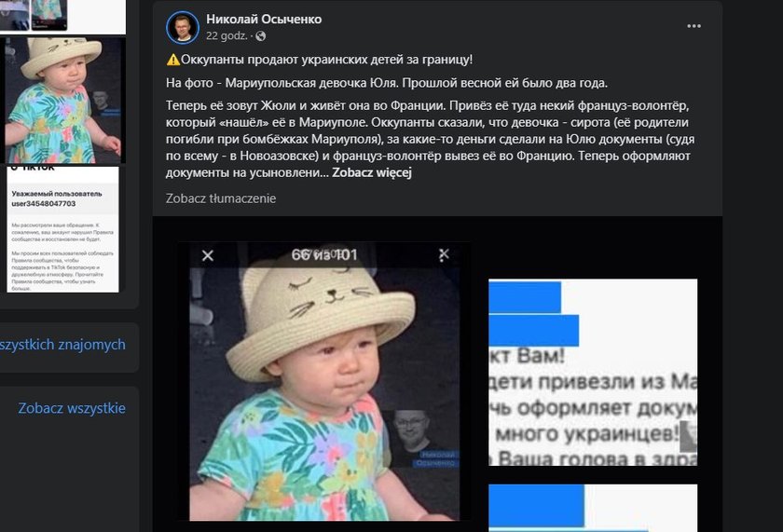The height and width of the screenshot is (532, 783).
Task: Open the sidebar thumbnail of baby photo
Action: tap(63, 100)
